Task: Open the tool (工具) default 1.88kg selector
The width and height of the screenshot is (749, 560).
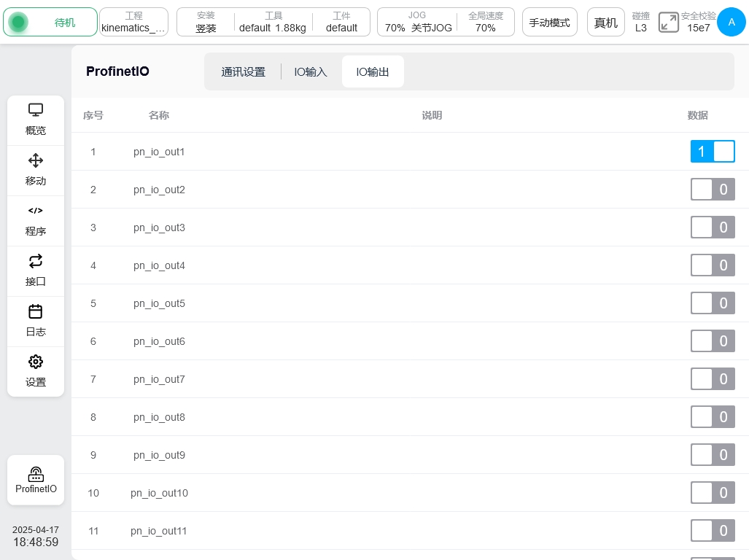Action: pos(273,22)
